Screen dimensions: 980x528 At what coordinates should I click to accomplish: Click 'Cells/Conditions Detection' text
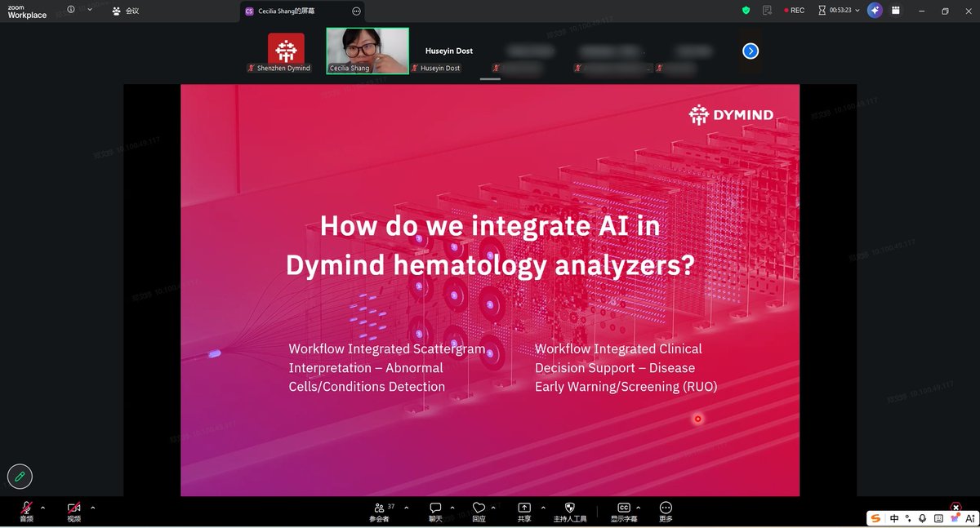tap(367, 387)
